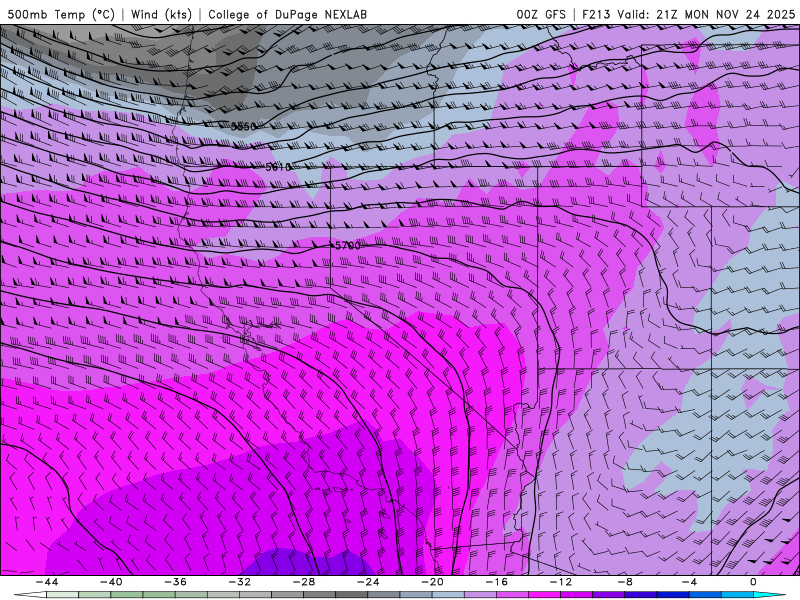Click the '500mb Temp (°C)' title text
The image size is (800, 600).
[61, 14]
